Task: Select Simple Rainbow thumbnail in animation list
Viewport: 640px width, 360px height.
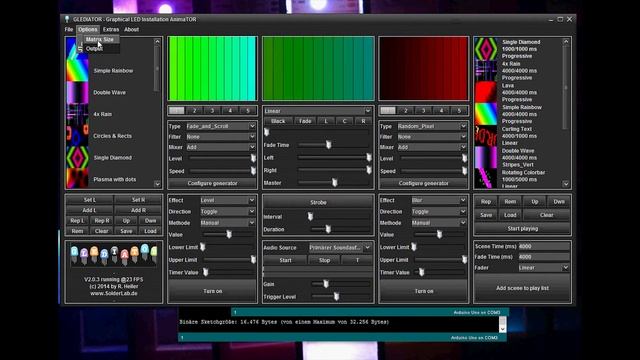Action: click(77, 71)
